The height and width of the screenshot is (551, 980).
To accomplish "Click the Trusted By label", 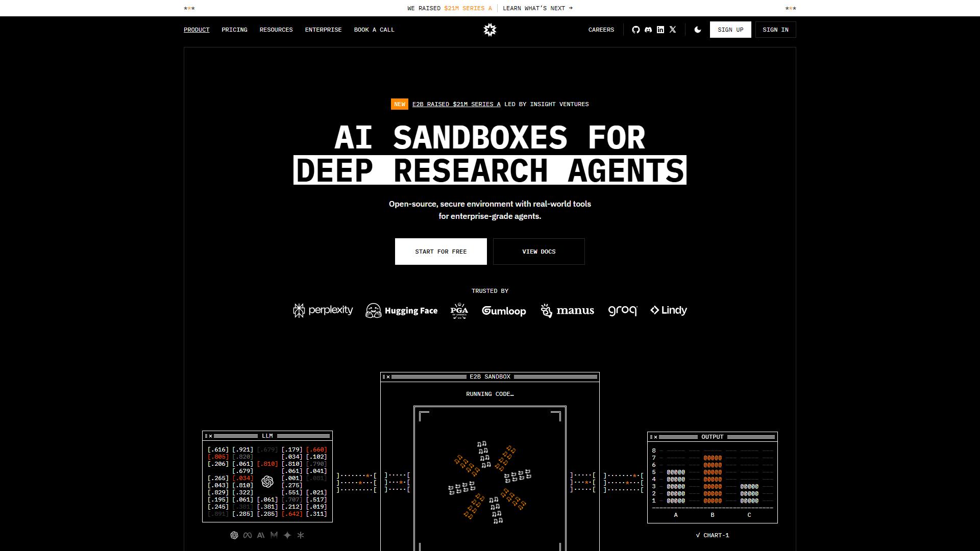I will (x=490, y=291).
